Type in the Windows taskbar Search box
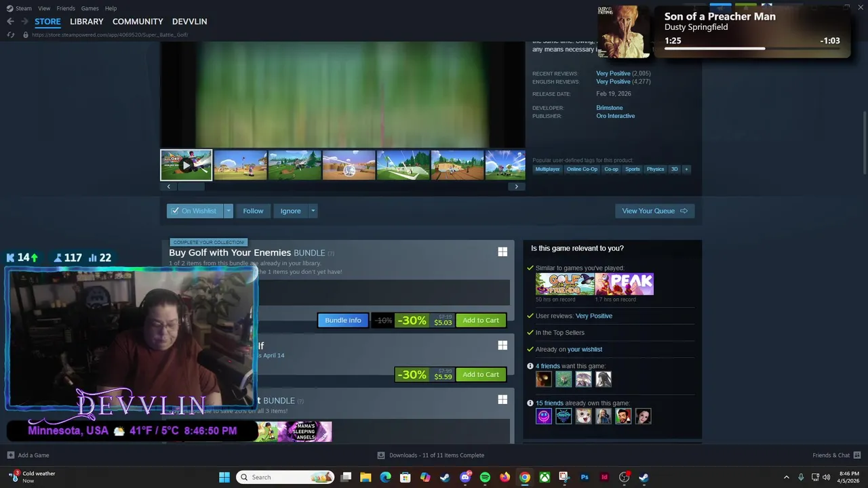The image size is (868, 488). [285, 477]
